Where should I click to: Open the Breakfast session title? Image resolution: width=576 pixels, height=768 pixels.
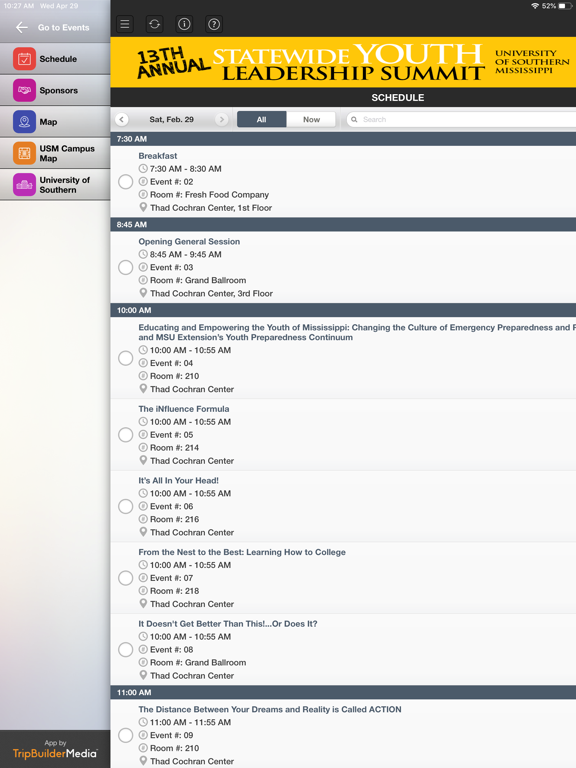[x=158, y=156]
